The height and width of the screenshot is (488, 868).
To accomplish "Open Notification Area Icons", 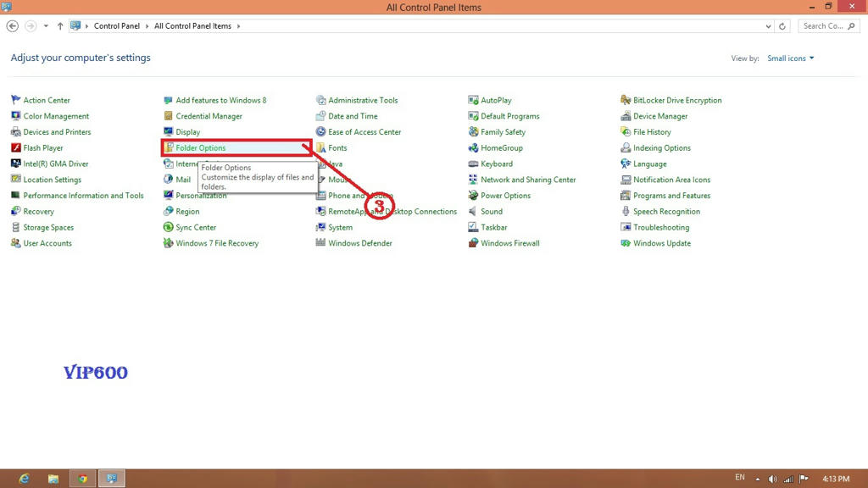I will point(671,180).
